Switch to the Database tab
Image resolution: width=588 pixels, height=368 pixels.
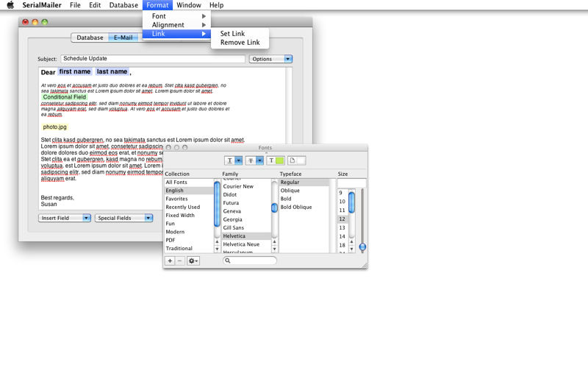click(90, 38)
